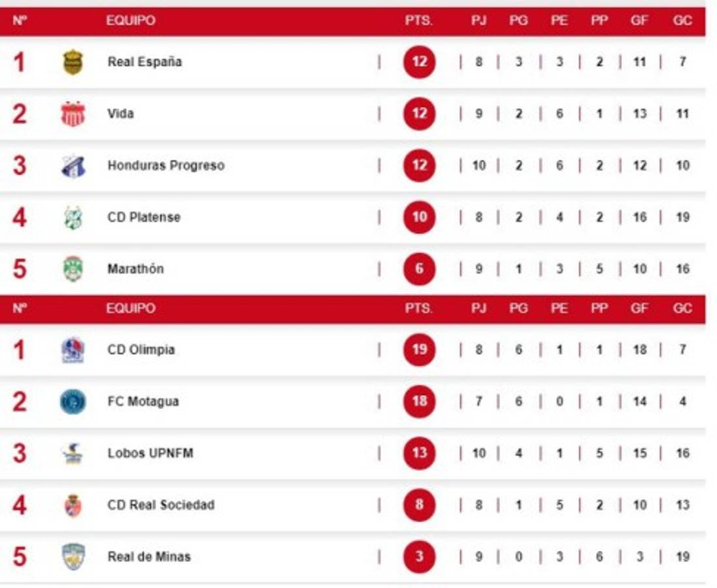This screenshot has width=717, height=588.
Task: Click the CD Olimpia team crest
Action: click(73, 350)
